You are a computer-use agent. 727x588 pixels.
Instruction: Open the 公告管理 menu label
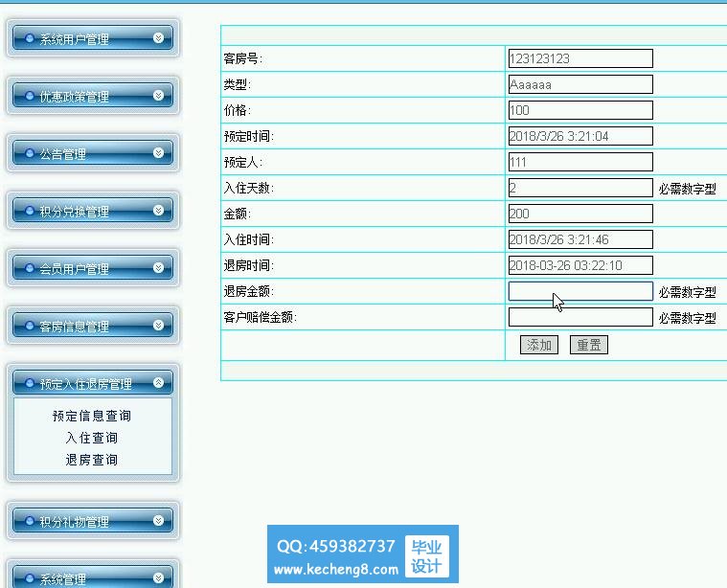[x=62, y=154]
